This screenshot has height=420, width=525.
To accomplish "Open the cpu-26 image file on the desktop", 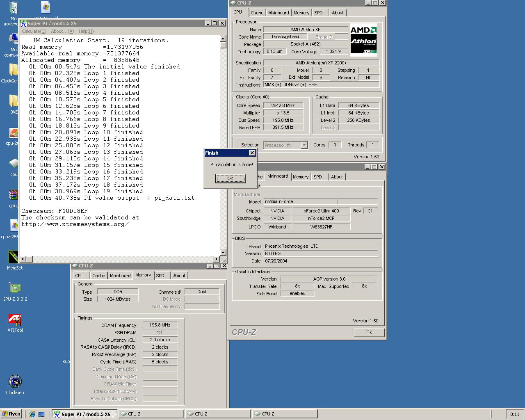I will click(x=14, y=133).
